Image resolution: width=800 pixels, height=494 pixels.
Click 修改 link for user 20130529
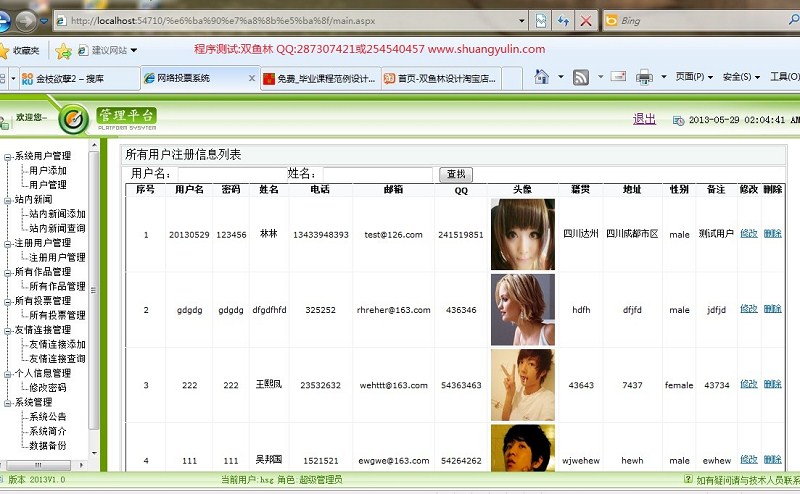click(748, 234)
